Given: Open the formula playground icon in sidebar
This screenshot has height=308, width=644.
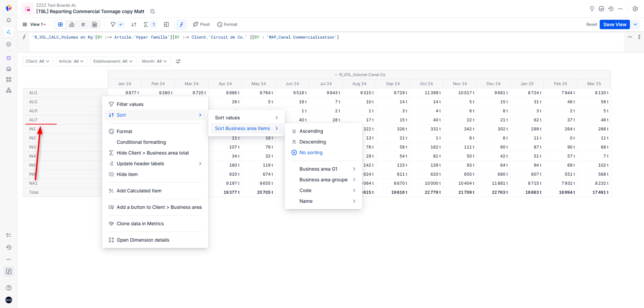Looking at the screenshot, I should click(x=9, y=272).
